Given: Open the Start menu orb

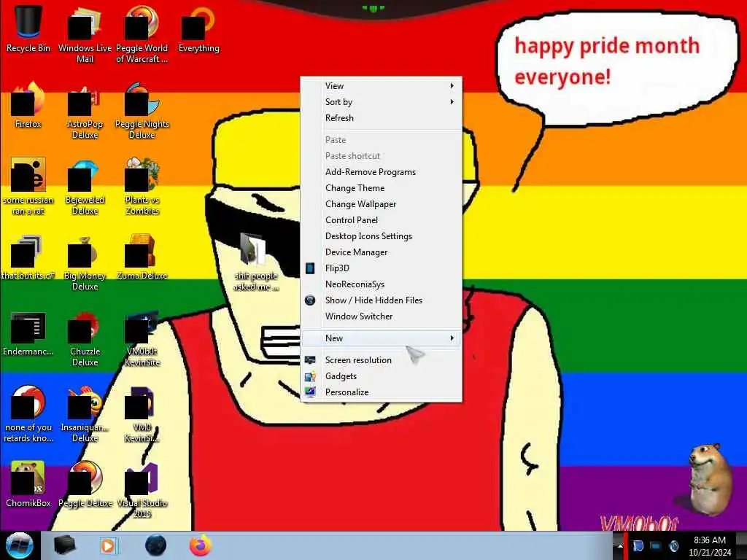Looking at the screenshot, I should [x=19, y=545].
